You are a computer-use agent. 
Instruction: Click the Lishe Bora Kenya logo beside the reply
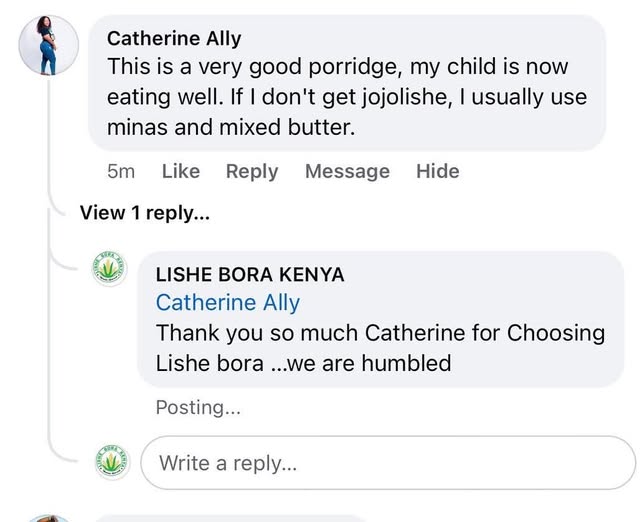111,270
